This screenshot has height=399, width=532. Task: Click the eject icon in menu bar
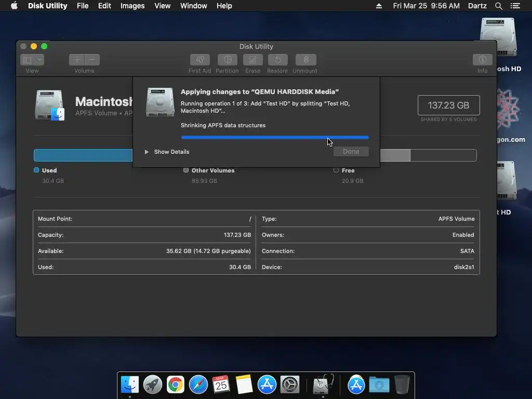379,6
